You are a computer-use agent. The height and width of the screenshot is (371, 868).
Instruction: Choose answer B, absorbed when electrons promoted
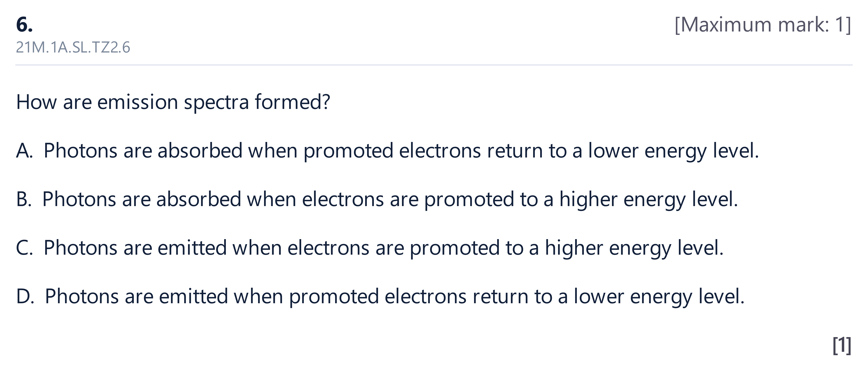pyautogui.click(x=377, y=199)
